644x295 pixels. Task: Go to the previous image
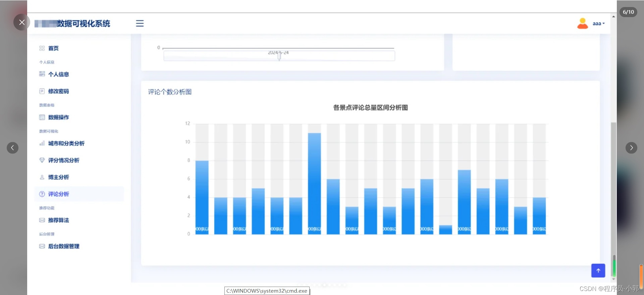(x=12, y=148)
